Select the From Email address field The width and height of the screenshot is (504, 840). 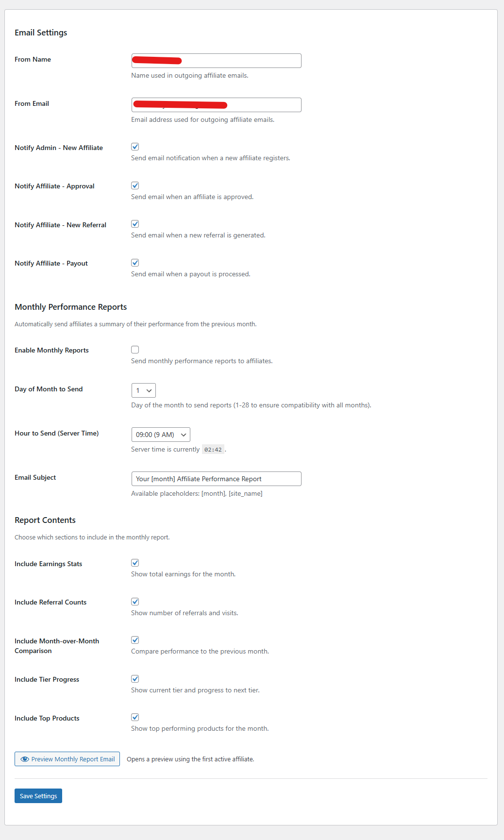[216, 104]
